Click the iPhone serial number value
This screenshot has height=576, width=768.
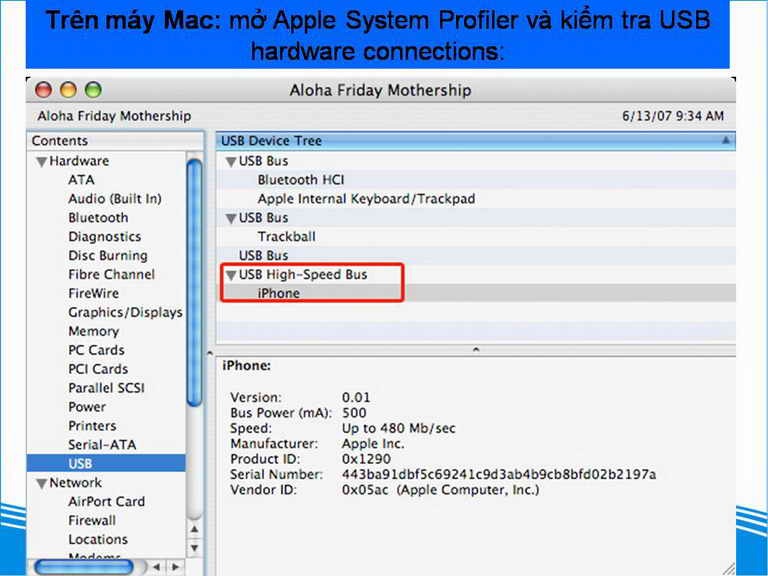tap(499, 474)
